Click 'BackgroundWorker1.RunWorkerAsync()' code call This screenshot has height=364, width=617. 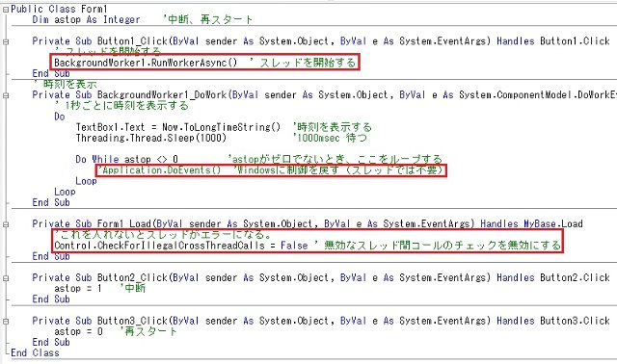point(146,63)
